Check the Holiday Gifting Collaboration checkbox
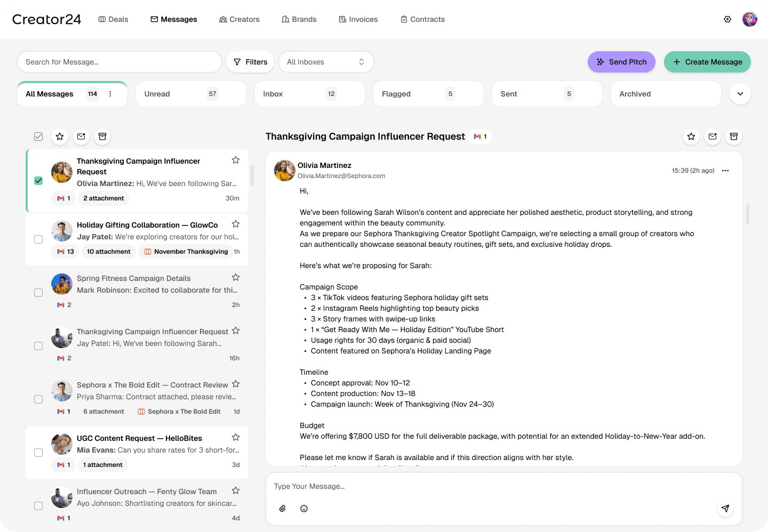 [x=38, y=239]
